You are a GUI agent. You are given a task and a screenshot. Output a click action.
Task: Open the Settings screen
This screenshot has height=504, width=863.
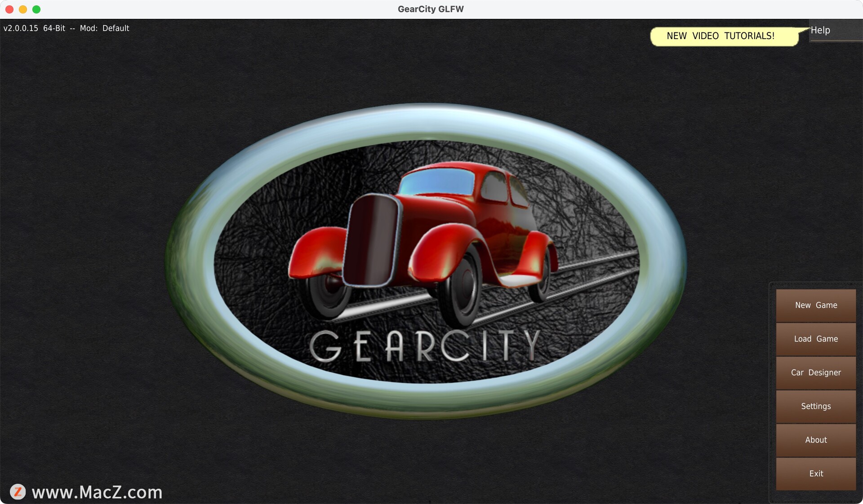(x=816, y=407)
